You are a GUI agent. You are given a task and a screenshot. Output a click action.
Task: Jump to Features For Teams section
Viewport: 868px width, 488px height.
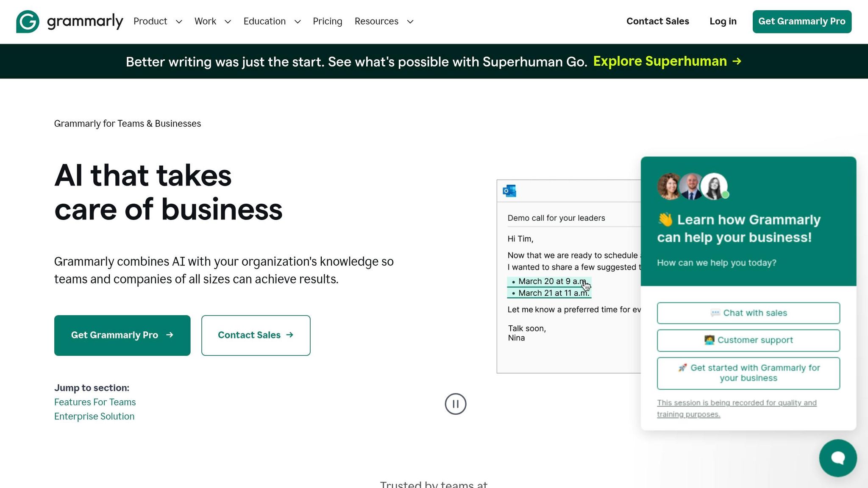[95, 402]
